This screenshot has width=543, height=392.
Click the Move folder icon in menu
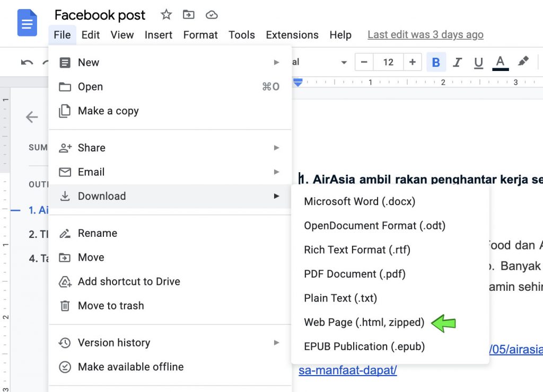[65, 258]
